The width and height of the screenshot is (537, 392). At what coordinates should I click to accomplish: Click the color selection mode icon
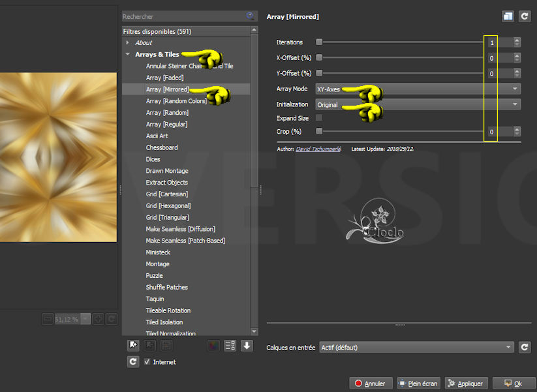213,346
